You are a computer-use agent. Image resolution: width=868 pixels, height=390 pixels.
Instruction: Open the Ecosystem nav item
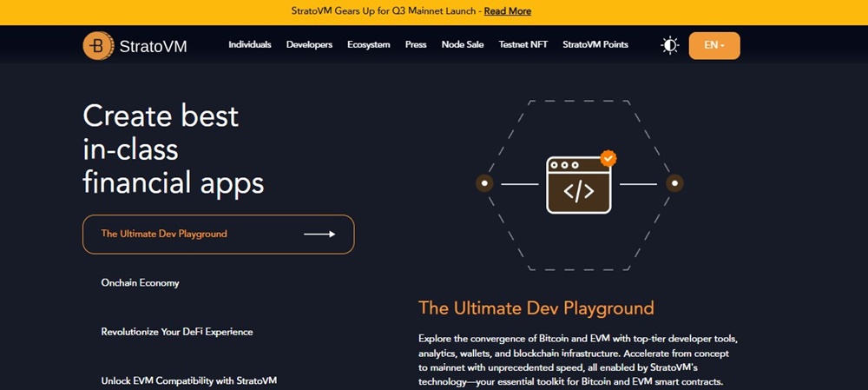(x=368, y=44)
